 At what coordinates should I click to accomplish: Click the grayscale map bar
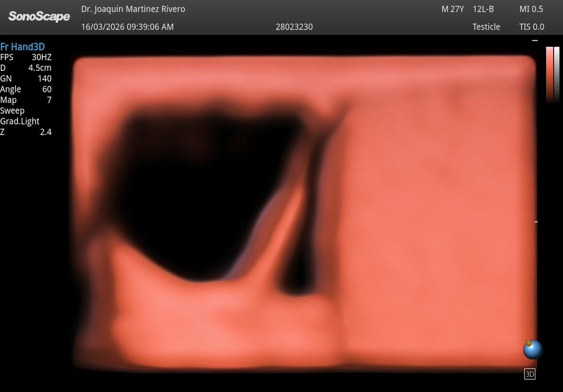[x=556, y=75]
